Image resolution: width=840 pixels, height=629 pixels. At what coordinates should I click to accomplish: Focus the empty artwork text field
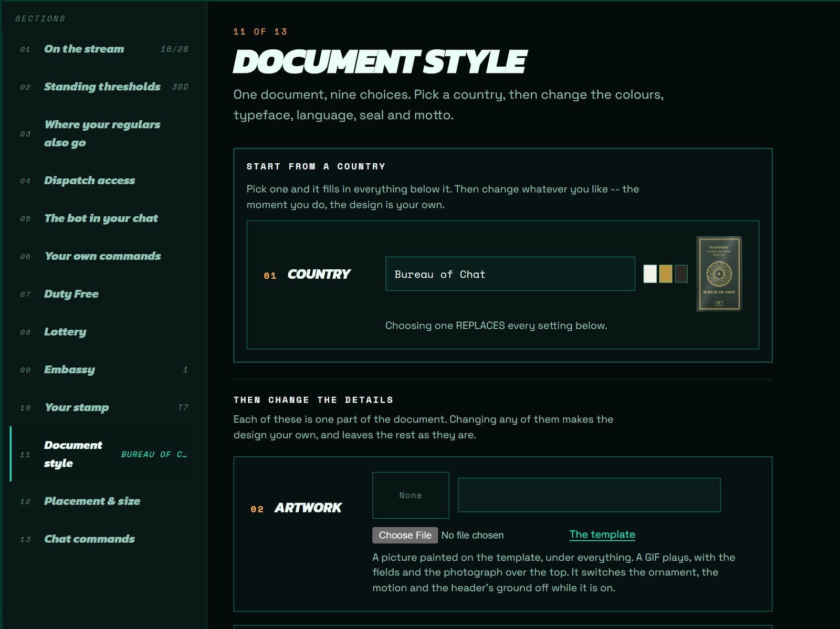coord(589,495)
